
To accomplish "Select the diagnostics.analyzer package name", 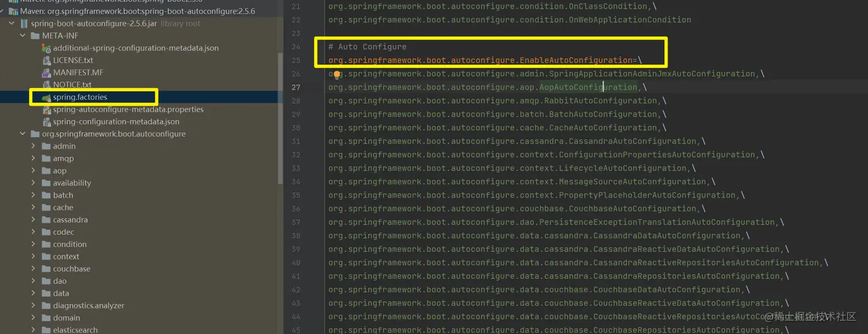I will (88, 305).
